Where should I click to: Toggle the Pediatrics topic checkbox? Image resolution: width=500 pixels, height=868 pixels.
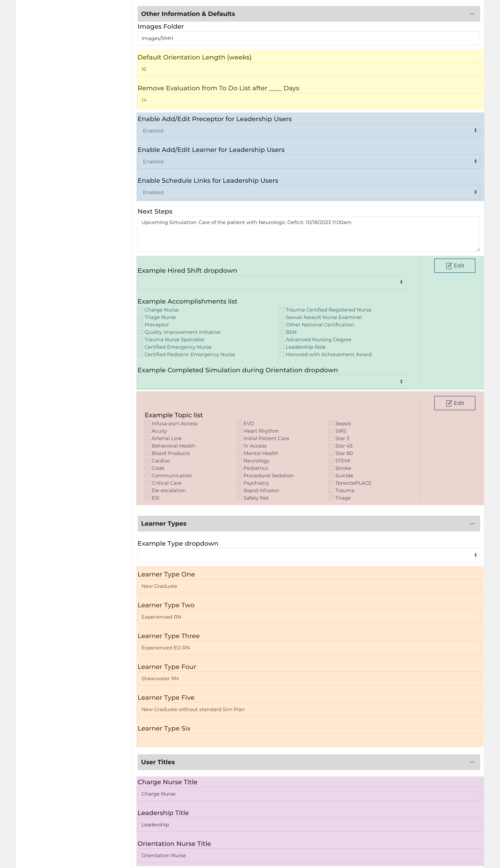coord(239,468)
